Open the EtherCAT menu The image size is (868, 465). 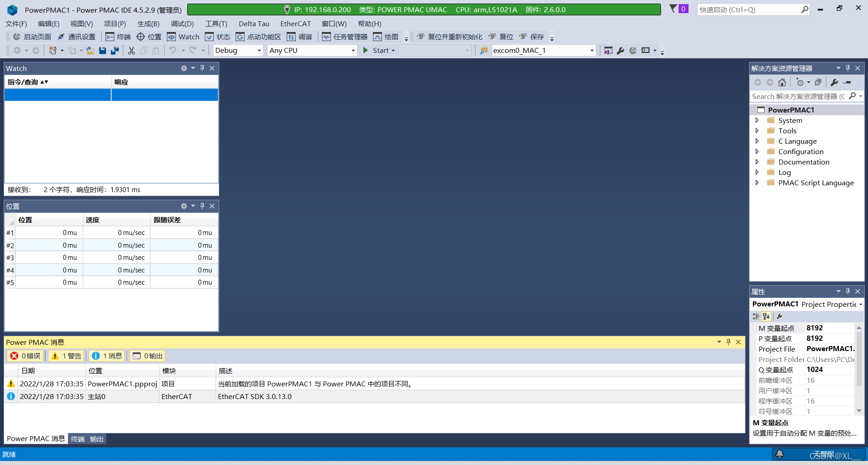click(296, 24)
